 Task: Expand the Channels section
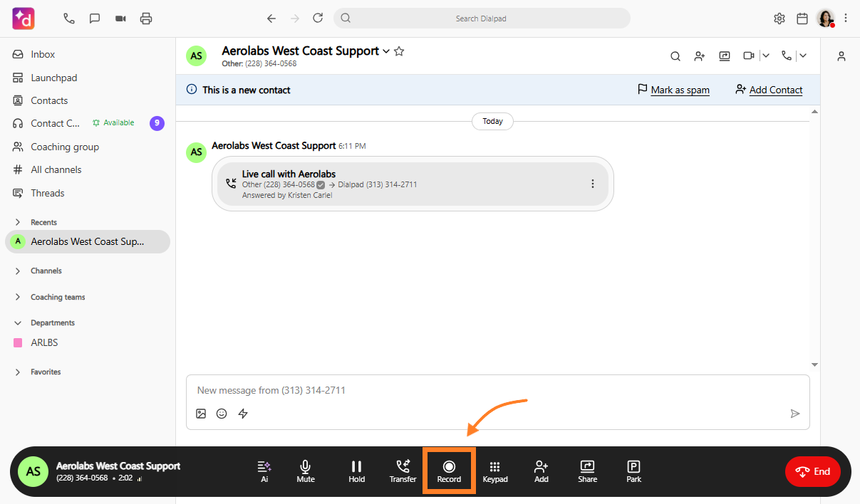click(18, 271)
